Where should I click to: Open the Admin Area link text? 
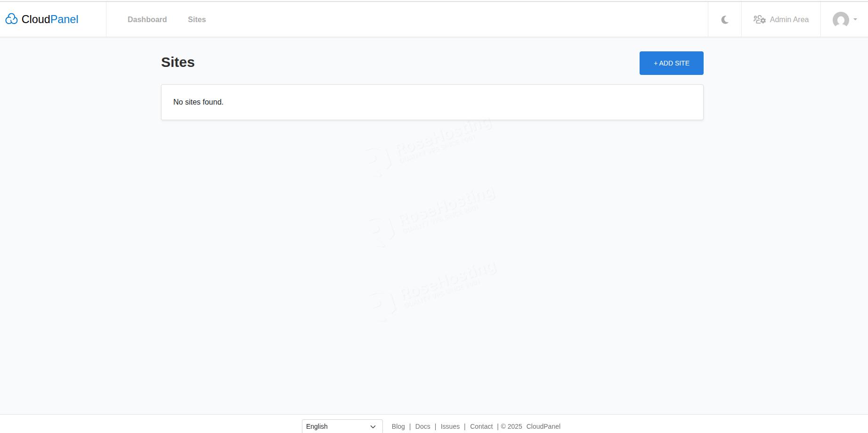[789, 19]
